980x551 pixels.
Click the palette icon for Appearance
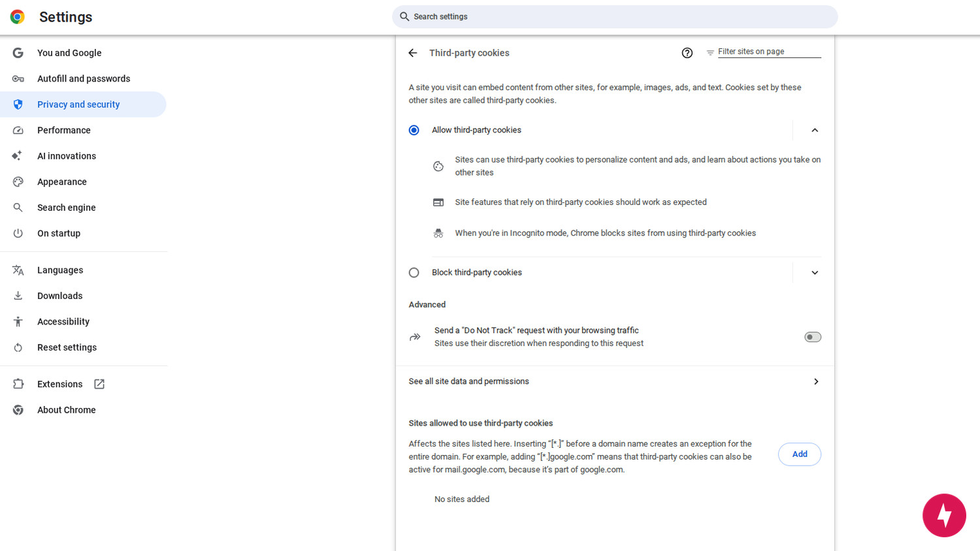tap(18, 182)
